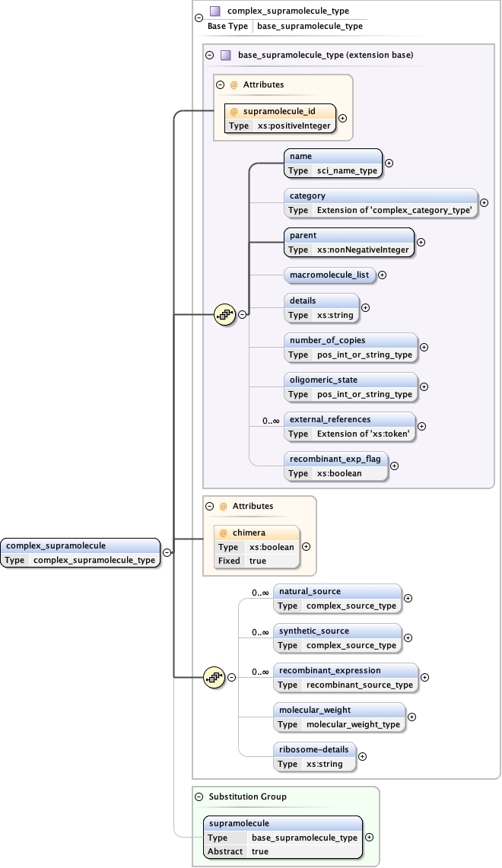Expand the external_references element
This screenshot has height=868, width=502.
click(421, 427)
